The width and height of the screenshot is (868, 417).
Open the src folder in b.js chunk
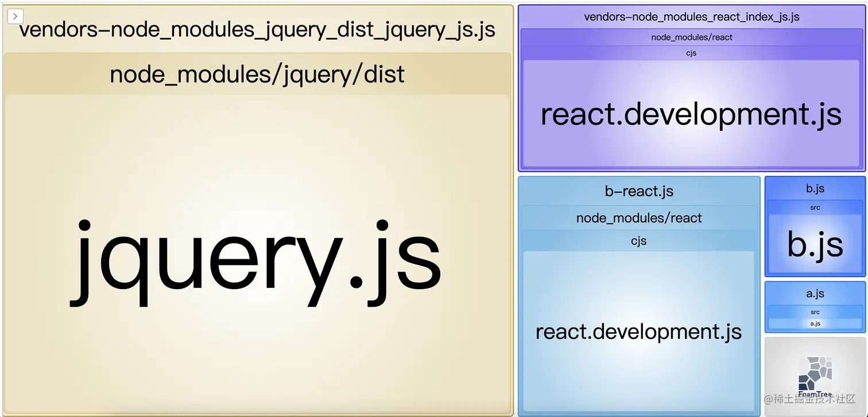815,208
